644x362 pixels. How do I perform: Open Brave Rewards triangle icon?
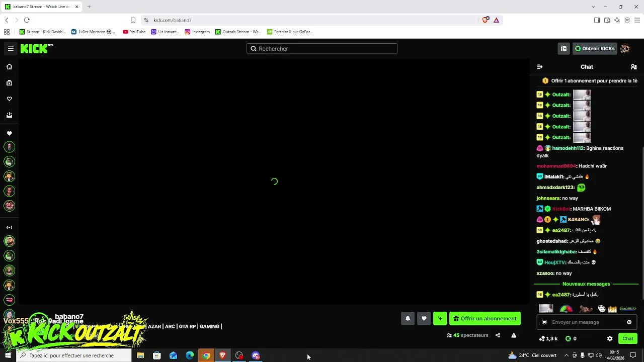pyautogui.click(x=496, y=20)
